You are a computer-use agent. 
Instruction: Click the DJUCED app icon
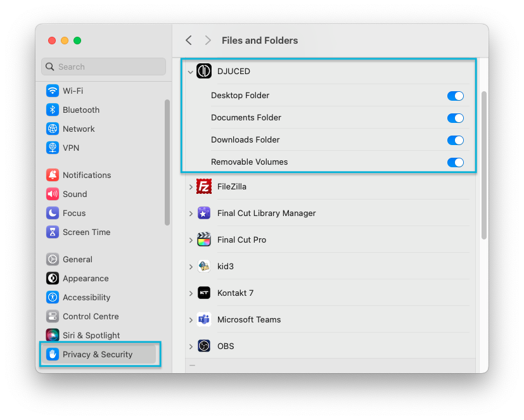[203, 72]
